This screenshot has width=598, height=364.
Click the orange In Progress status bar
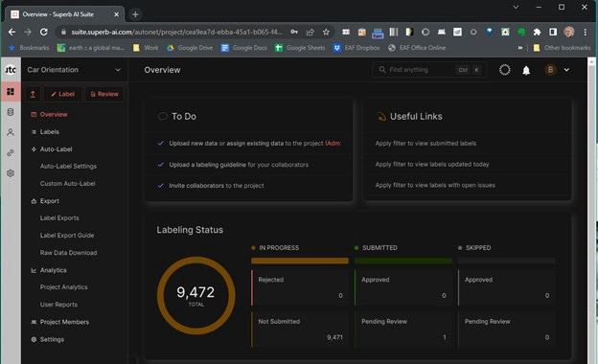[x=300, y=261]
